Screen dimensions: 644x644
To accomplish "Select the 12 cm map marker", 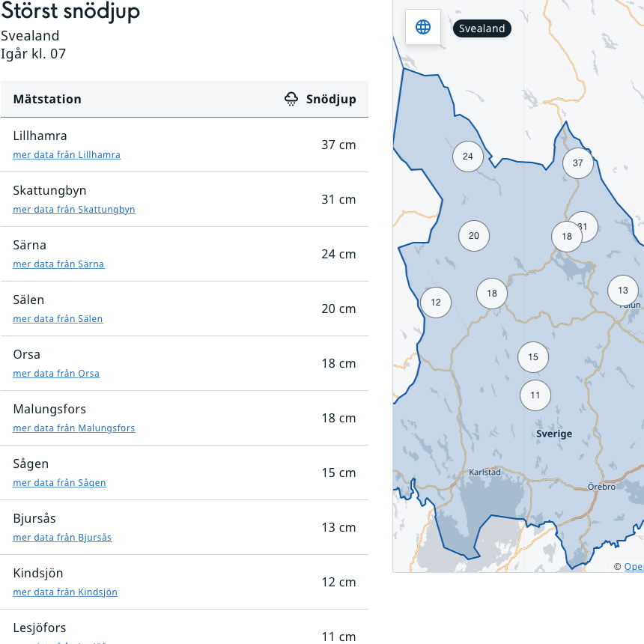I will [436, 303].
